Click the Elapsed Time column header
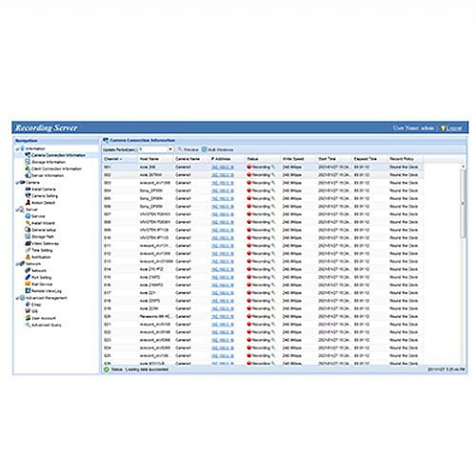Screen dimensions: 476x476 370,159
